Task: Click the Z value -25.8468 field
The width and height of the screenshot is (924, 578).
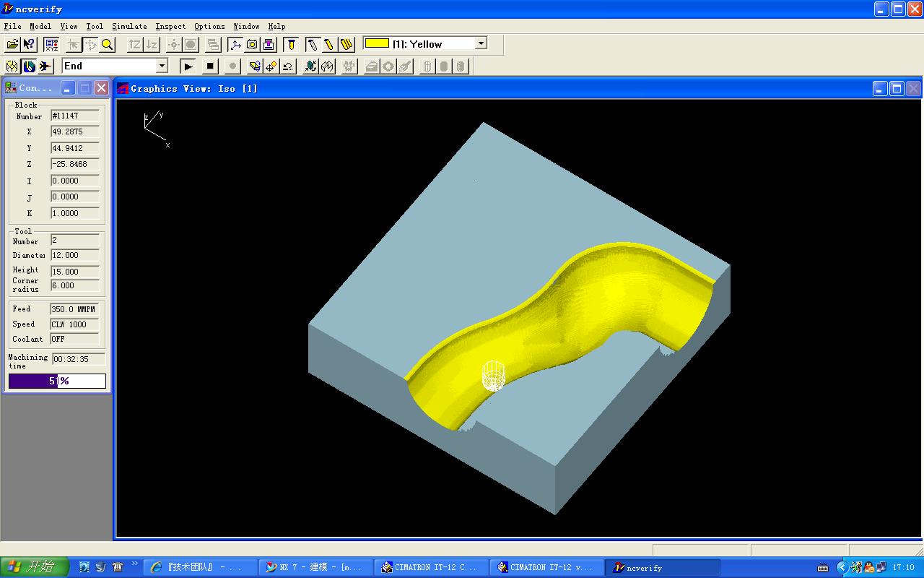Action: pyautogui.click(x=75, y=164)
